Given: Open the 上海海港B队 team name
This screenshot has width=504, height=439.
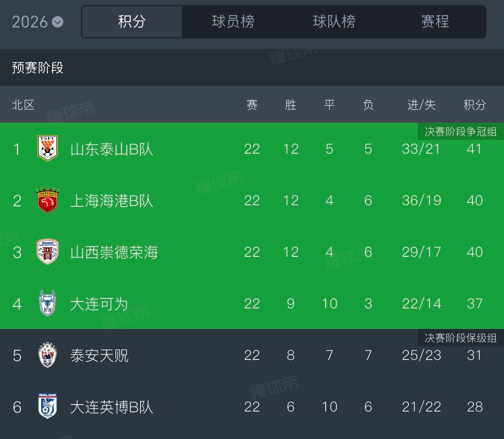Looking at the screenshot, I should (111, 201).
